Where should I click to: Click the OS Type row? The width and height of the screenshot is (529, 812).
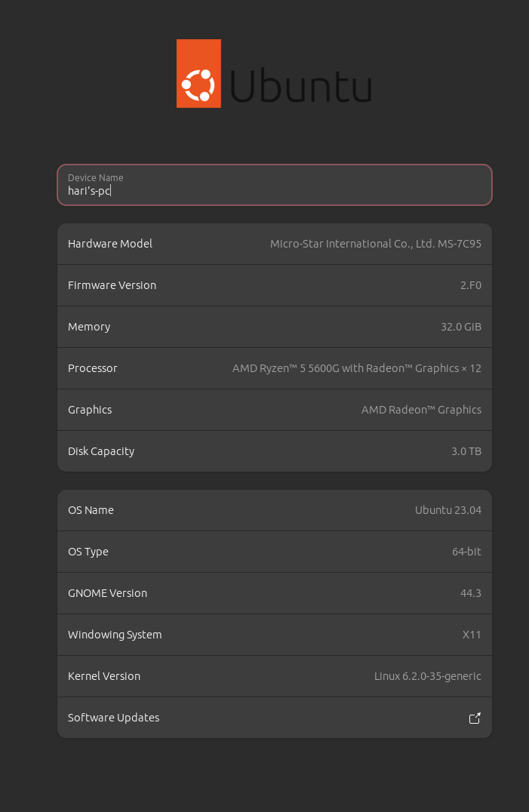click(x=275, y=552)
